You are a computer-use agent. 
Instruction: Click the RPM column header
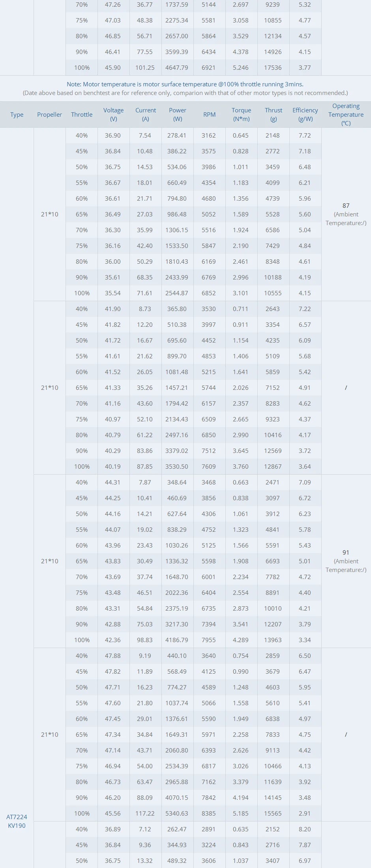coord(209,115)
